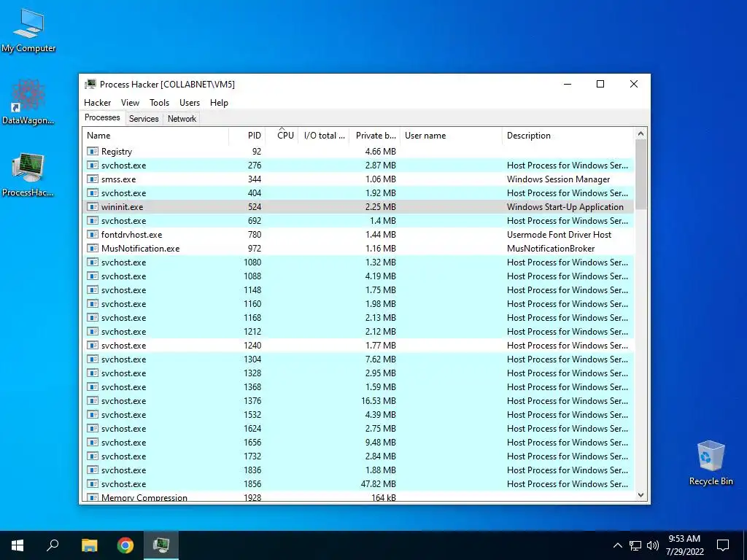Launch Google Chrome from the taskbar
747x560 pixels.
pos(125,545)
